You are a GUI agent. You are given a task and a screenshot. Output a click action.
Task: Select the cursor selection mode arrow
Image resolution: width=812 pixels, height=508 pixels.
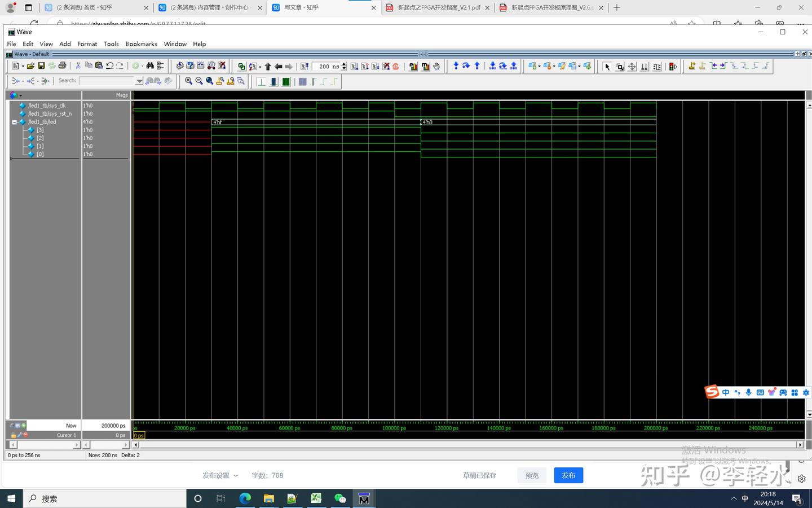(x=607, y=66)
